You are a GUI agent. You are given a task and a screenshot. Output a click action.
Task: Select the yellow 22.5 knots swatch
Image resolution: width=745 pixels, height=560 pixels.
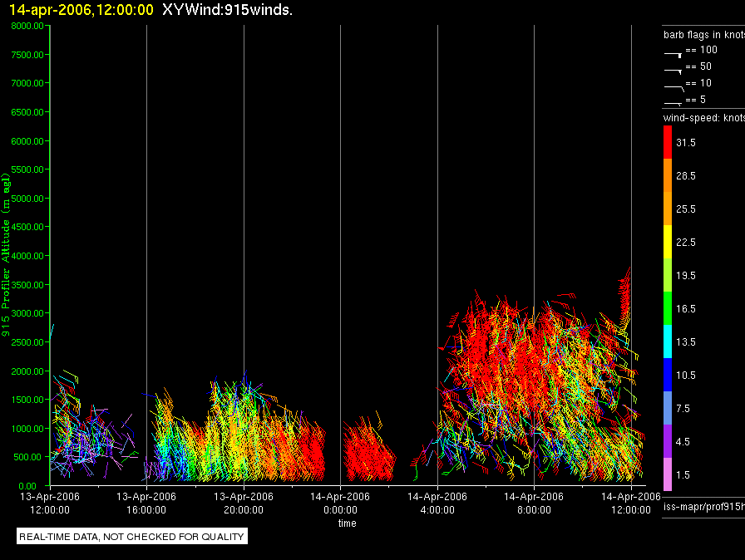tap(668, 242)
